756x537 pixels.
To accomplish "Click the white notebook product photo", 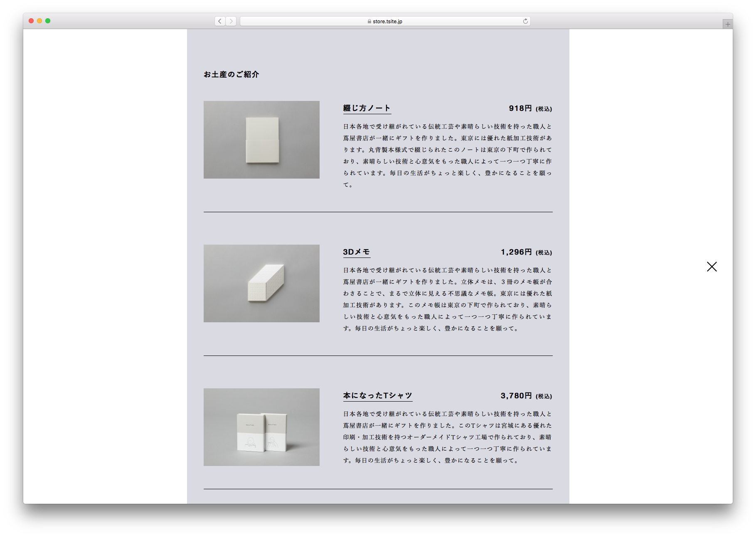I will [x=261, y=140].
